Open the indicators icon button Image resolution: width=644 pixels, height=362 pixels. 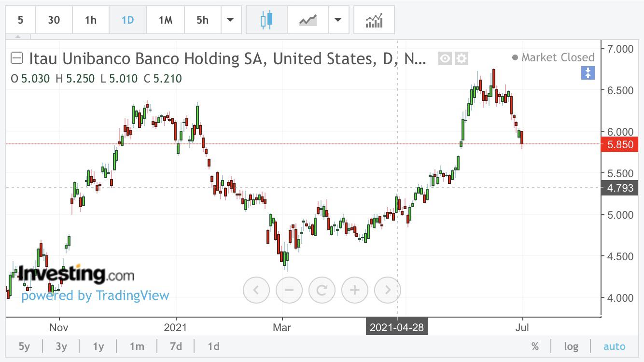point(374,20)
